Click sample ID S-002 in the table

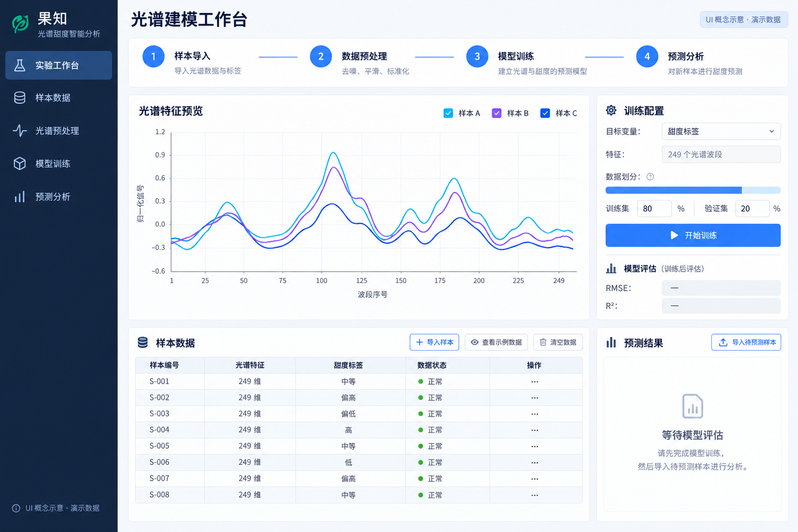click(x=159, y=398)
